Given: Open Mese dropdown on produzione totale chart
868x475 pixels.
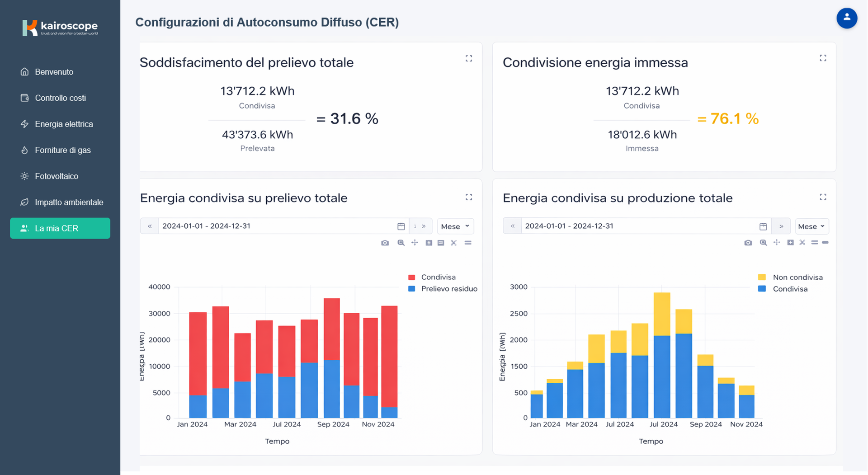Looking at the screenshot, I should click(811, 226).
